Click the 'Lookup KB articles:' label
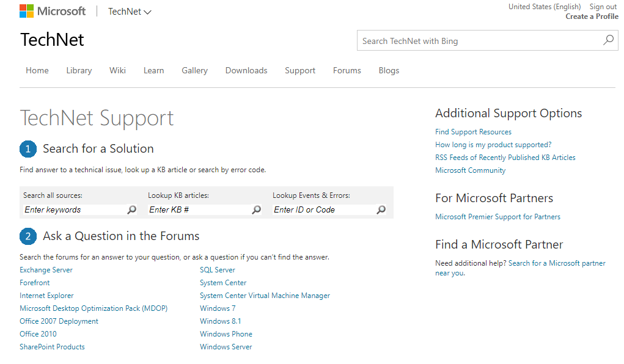 [x=178, y=195]
